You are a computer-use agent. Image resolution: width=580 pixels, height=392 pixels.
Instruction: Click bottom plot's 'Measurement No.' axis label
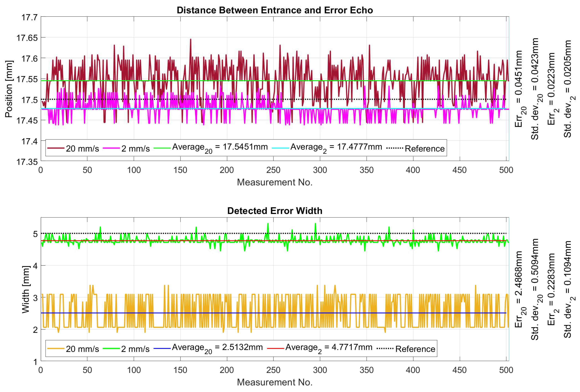pyautogui.click(x=274, y=382)
